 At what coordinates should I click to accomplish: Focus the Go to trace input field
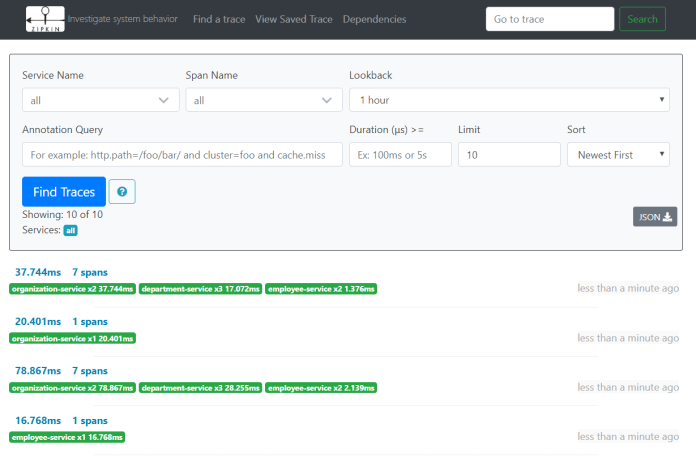click(x=549, y=19)
